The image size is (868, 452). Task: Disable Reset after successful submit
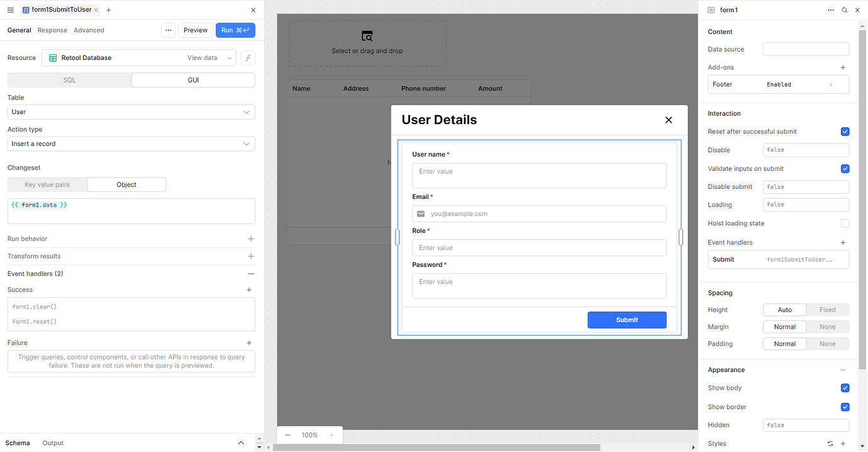tap(845, 132)
